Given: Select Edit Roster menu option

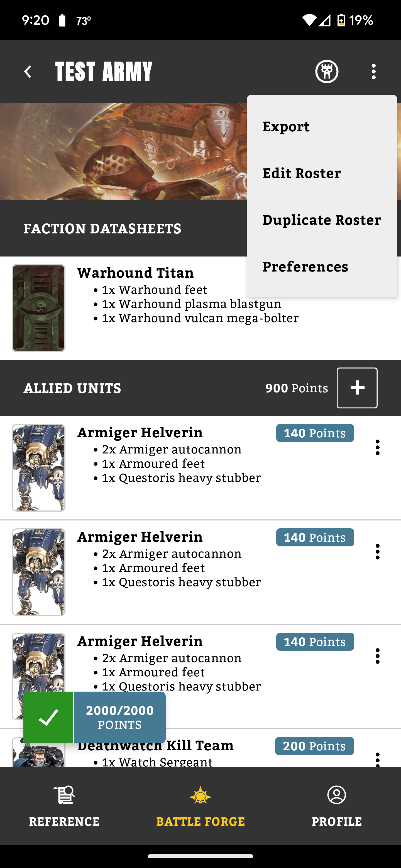Looking at the screenshot, I should (x=302, y=173).
